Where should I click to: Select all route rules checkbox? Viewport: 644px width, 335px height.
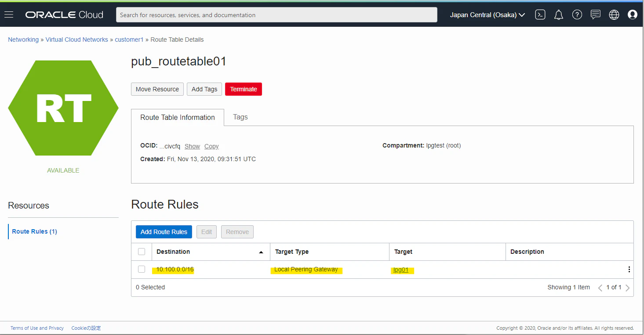142,252
